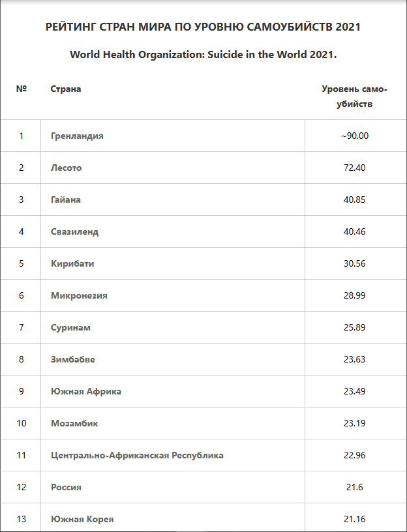This screenshot has width=407, height=532.
Task: Click the Микронезия table entry
Action: click(x=79, y=295)
